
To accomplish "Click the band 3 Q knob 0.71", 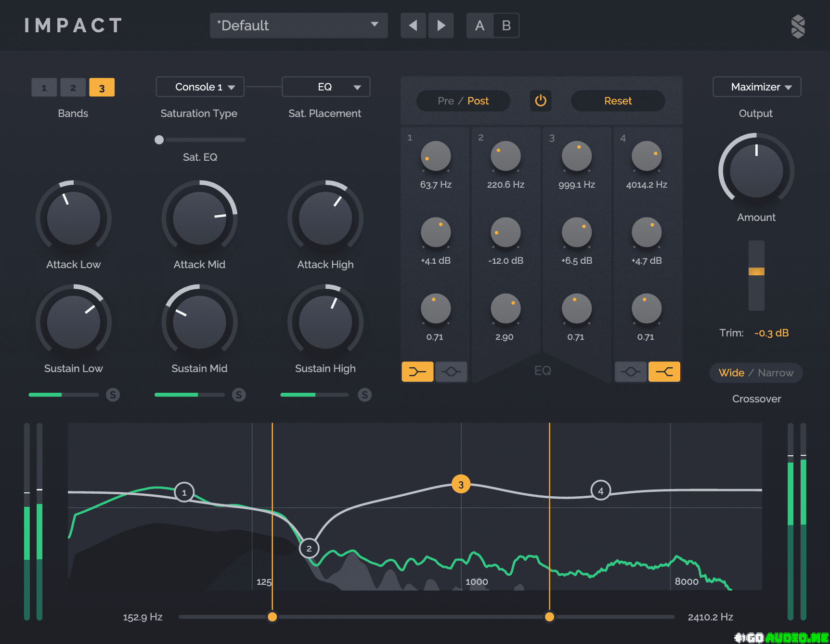I will coord(577,308).
